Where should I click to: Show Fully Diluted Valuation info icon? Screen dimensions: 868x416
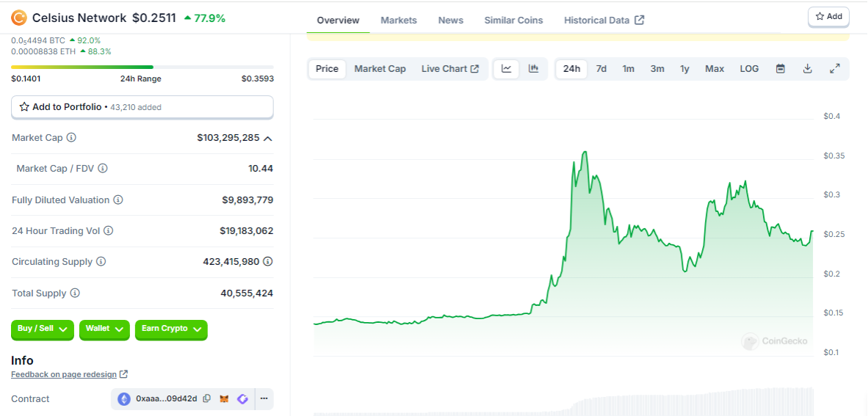118,200
